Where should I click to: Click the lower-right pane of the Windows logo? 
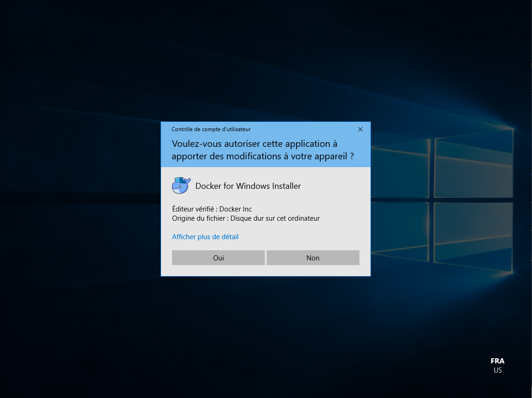pyautogui.click(x=473, y=235)
